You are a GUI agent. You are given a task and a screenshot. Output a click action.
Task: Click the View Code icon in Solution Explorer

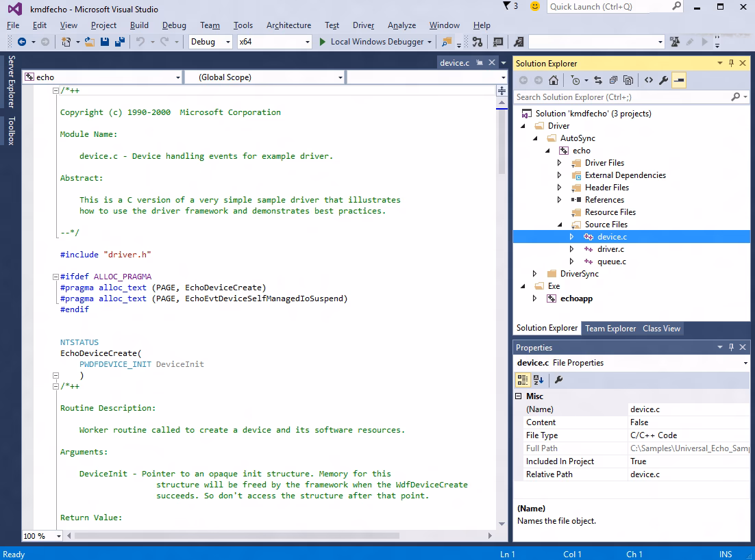pyautogui.click(x=649, y=80)
